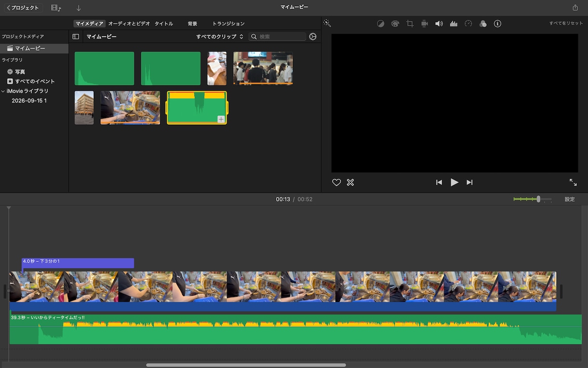Open the media import icon beside プロジェクト

56,8
